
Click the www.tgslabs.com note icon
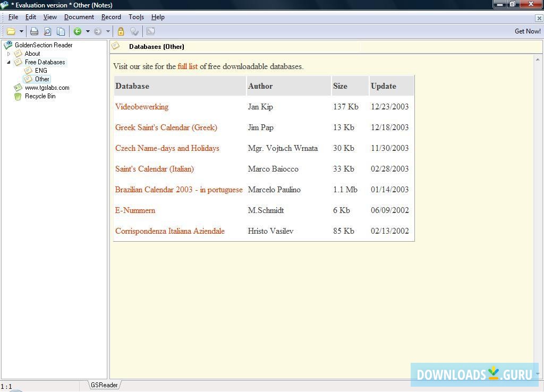click(18, 88)
